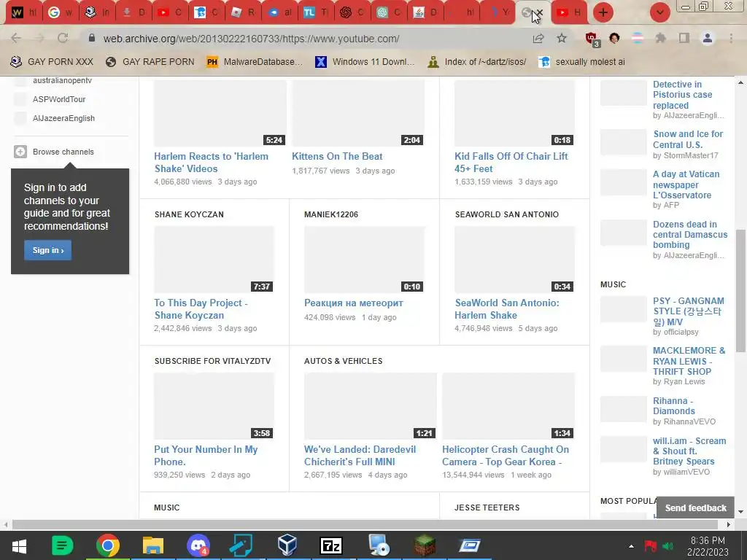Viewport: 747px width, 560px height.
Task: Click the 1:21 We've Landed video thumbnail
Action: click(370, 405)
